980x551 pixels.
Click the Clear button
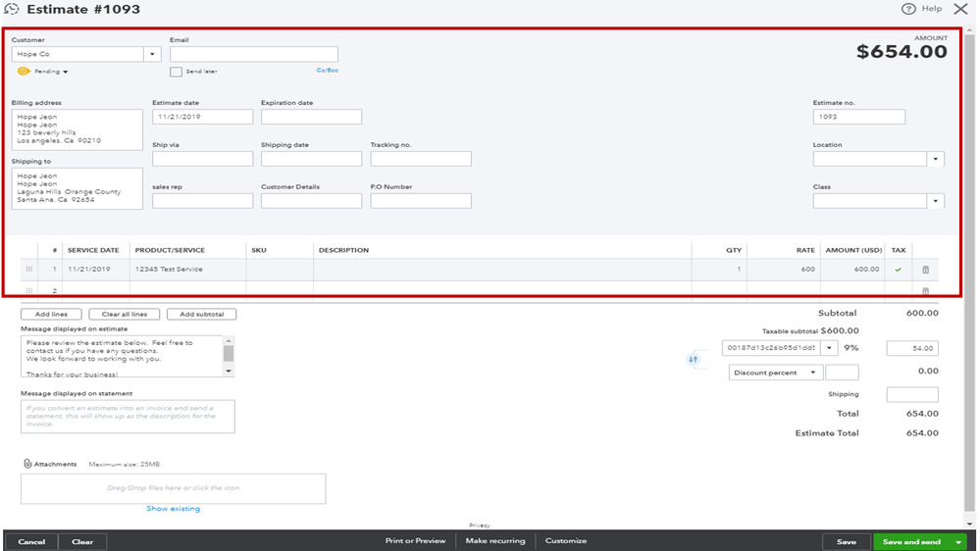click(81, 541)
